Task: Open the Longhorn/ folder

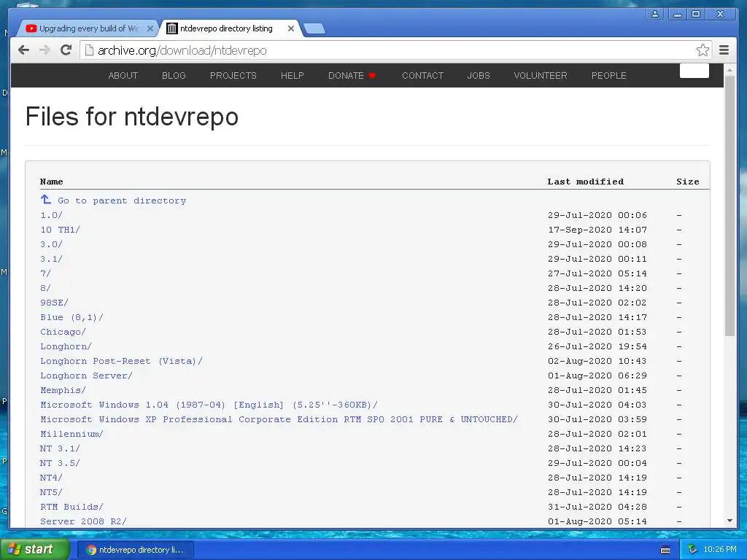Action: pyautogui.click(x=66, y=346)
